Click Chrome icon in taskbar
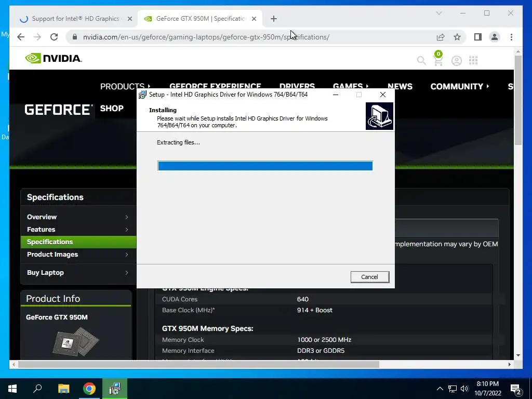The width and height of the screenshot is (532, 399). pos(89,389)
